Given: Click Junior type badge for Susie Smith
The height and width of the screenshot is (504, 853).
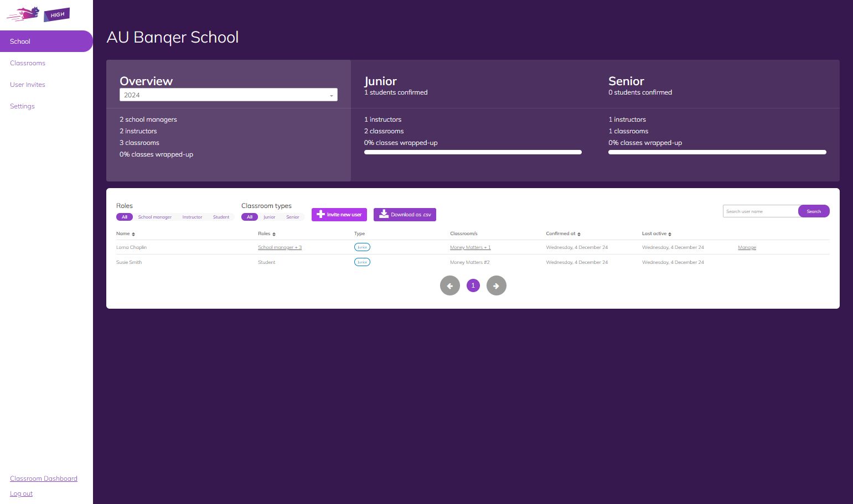Looking at the screenshot, I should coord(362,262).
